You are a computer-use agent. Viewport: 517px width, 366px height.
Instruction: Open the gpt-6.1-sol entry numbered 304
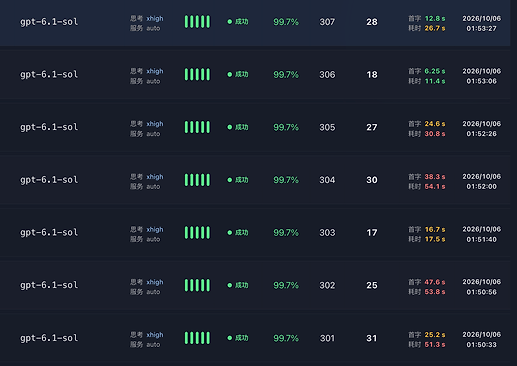pos(49,180)
